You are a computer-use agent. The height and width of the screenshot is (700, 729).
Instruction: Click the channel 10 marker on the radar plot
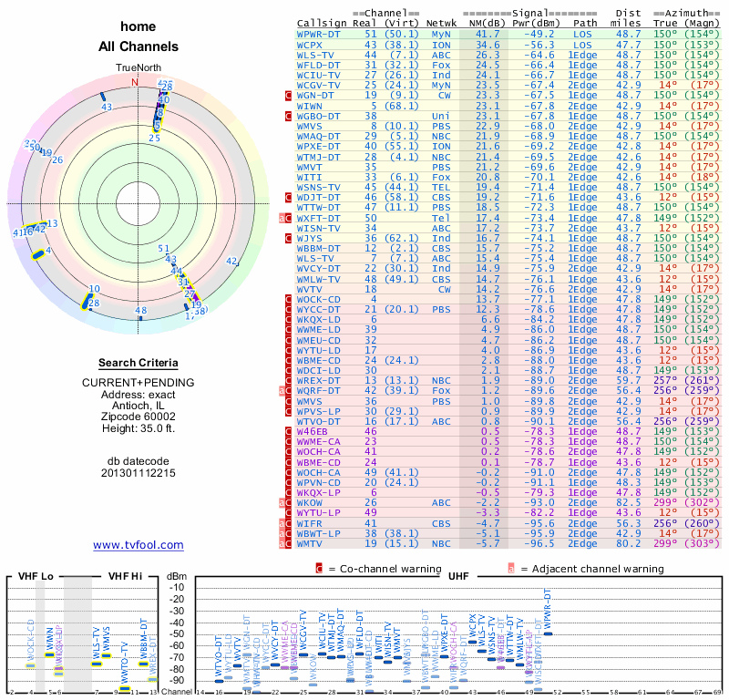point(87,301)
